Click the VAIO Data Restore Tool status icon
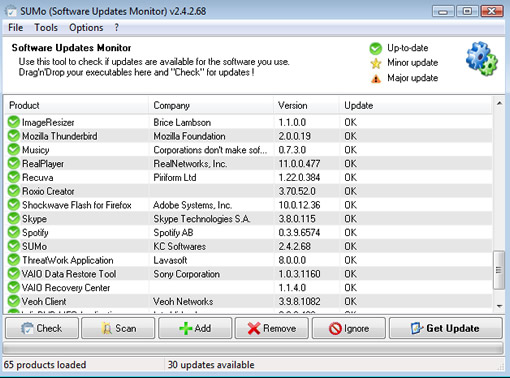The image size is (510, 378). (14, 274)
